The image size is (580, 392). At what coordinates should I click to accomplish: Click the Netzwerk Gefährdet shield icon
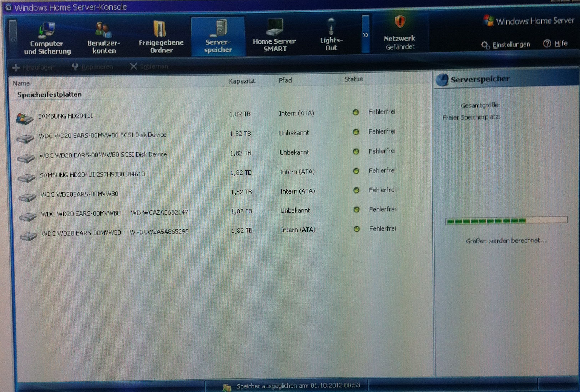tap(400, 22)
